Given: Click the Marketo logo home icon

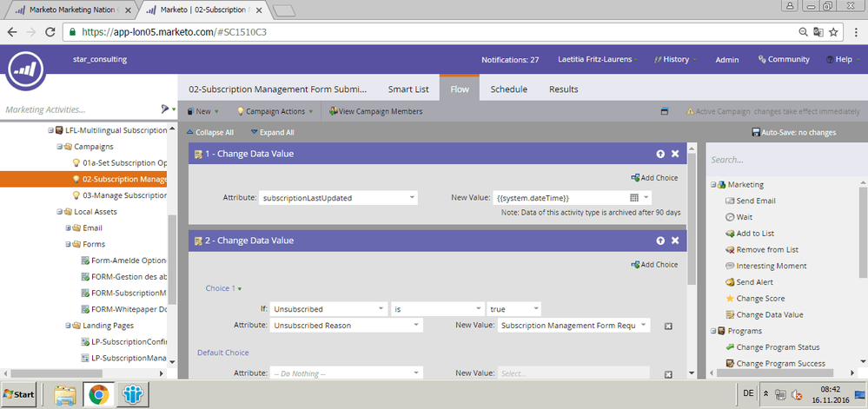Looking at the screenshot, I should coord(27,71).
